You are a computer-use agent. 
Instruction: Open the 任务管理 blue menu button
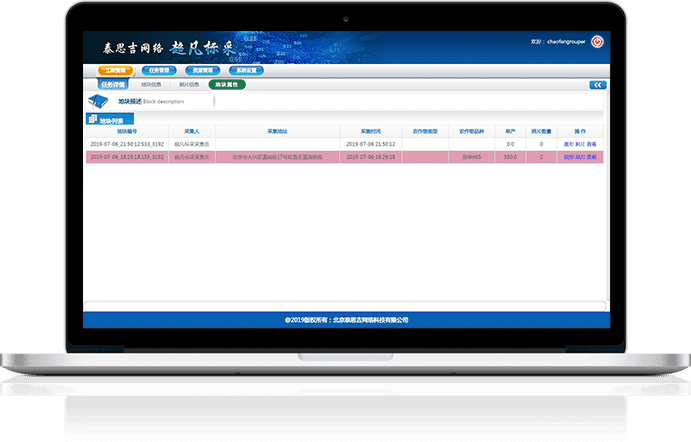point(159,71)
